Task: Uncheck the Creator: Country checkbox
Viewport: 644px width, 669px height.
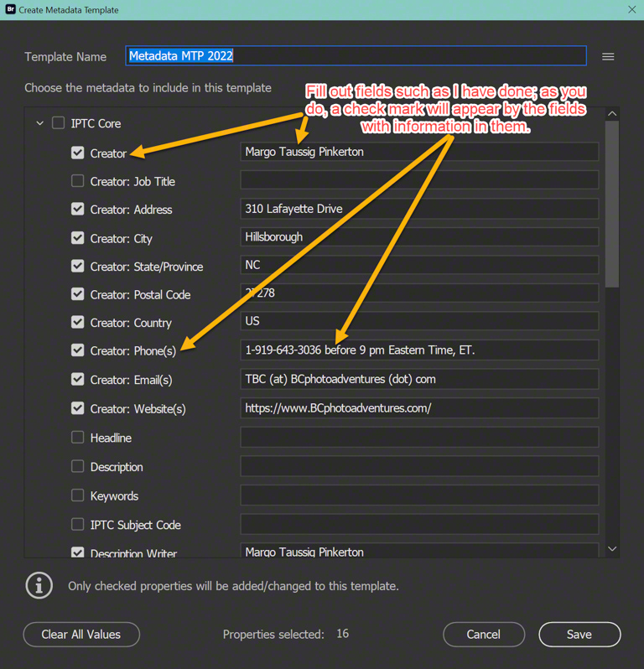Action: [77, 322]
